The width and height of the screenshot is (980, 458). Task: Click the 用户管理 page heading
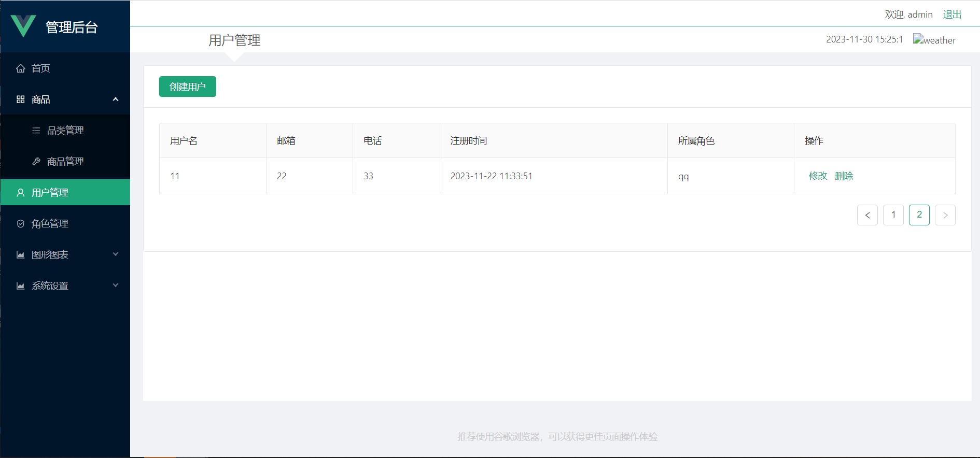[x=234, y=40]
